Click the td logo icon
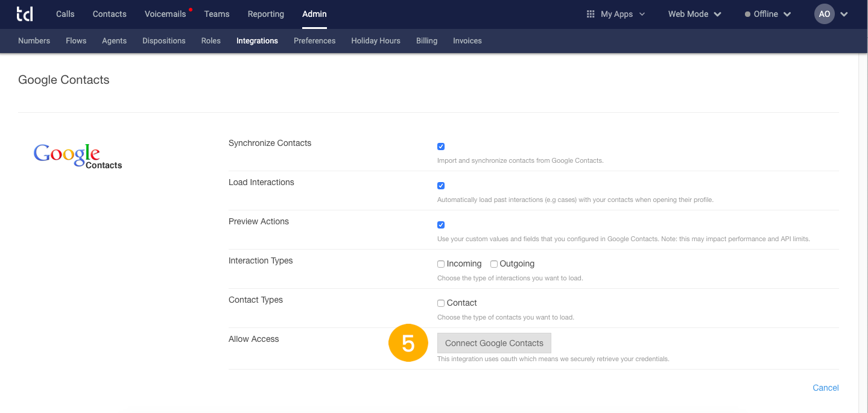 click(x=25, y=13)
